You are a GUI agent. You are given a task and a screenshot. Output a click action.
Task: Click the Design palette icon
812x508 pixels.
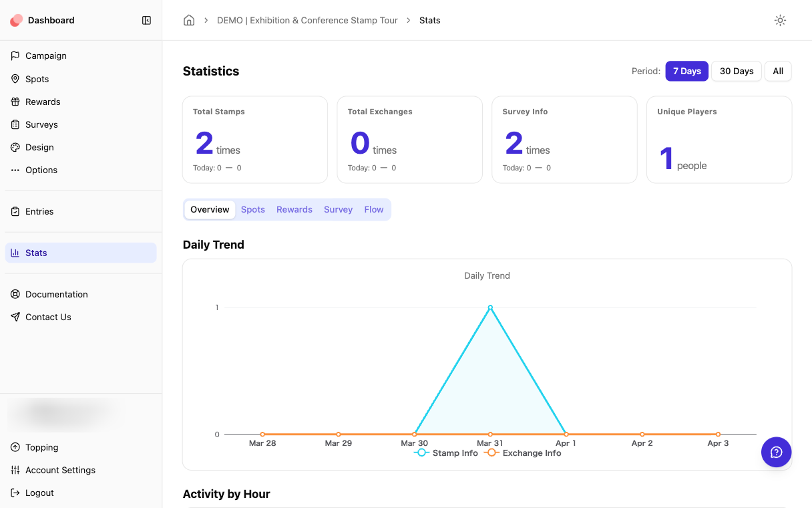(x=15, y=147)
